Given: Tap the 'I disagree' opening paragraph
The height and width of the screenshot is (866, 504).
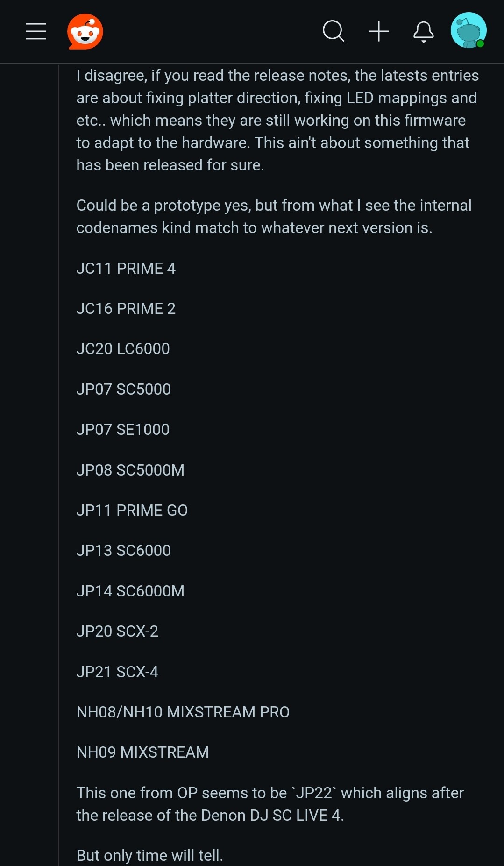Looking at the screenshot, I should pyautogui.click(x=278, y=121).
